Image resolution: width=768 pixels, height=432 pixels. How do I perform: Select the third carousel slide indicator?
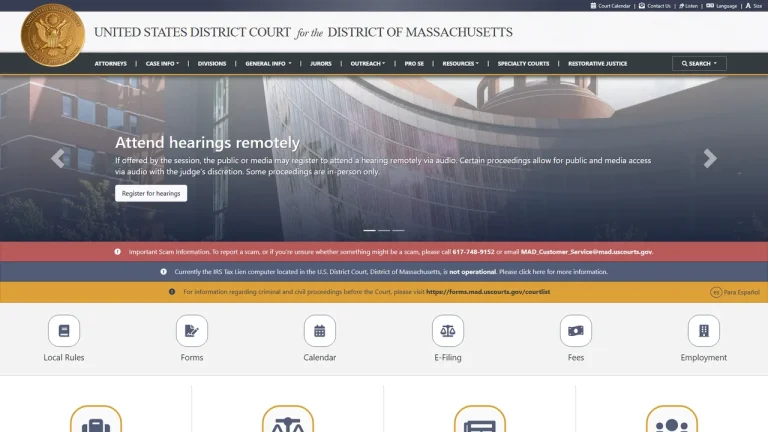[x=398, y=230]
